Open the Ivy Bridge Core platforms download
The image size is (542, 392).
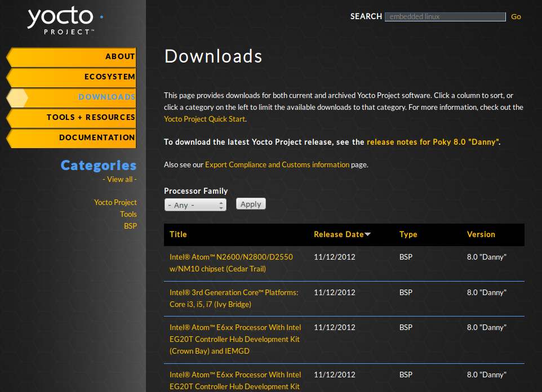[234, 298]
